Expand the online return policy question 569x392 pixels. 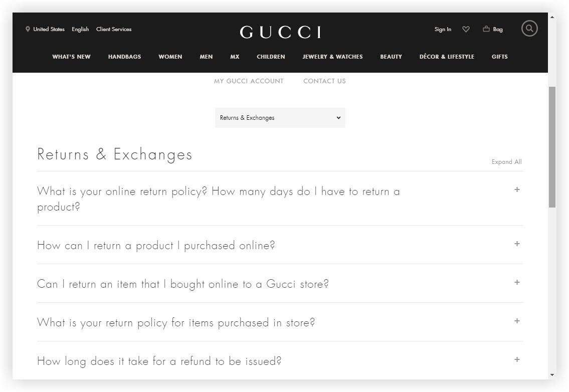click(517, 189)
